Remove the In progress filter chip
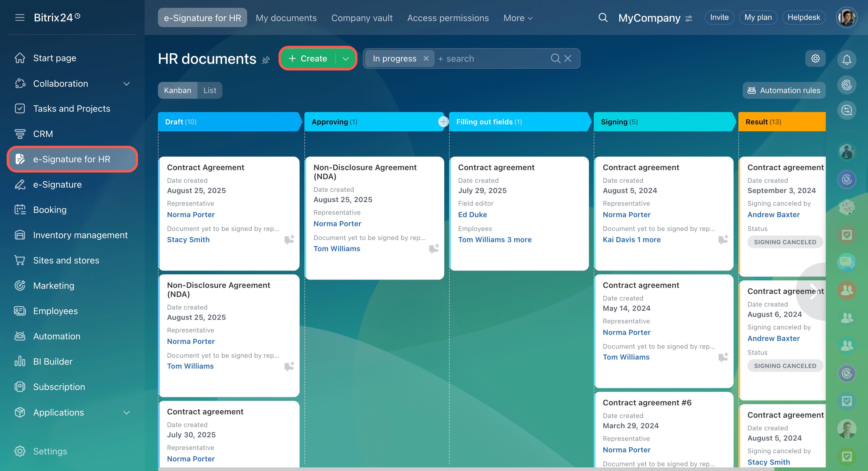Image resolution: width=868 pixels, height=471 pixels. 426,59
